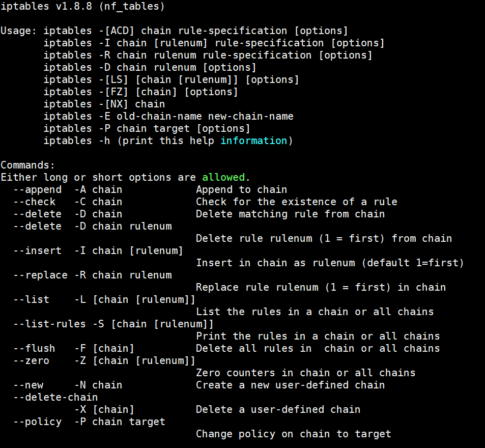485x448 pixels.
Task: Click the "--new" option text
Action: tap(28, 385)
